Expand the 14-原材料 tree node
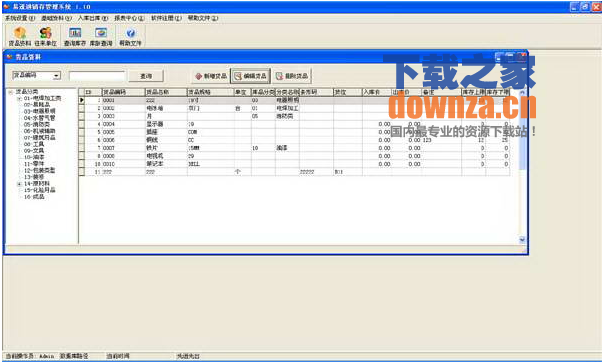The height and width of the screenshot is (363, 603). (x=19, y=184)
